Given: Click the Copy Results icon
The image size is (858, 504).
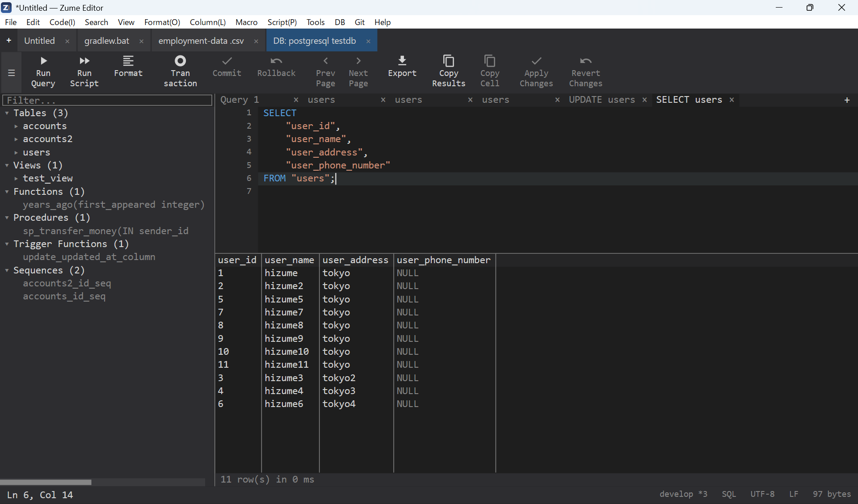Looking at the screenshot, I should (x=449, y=61).
